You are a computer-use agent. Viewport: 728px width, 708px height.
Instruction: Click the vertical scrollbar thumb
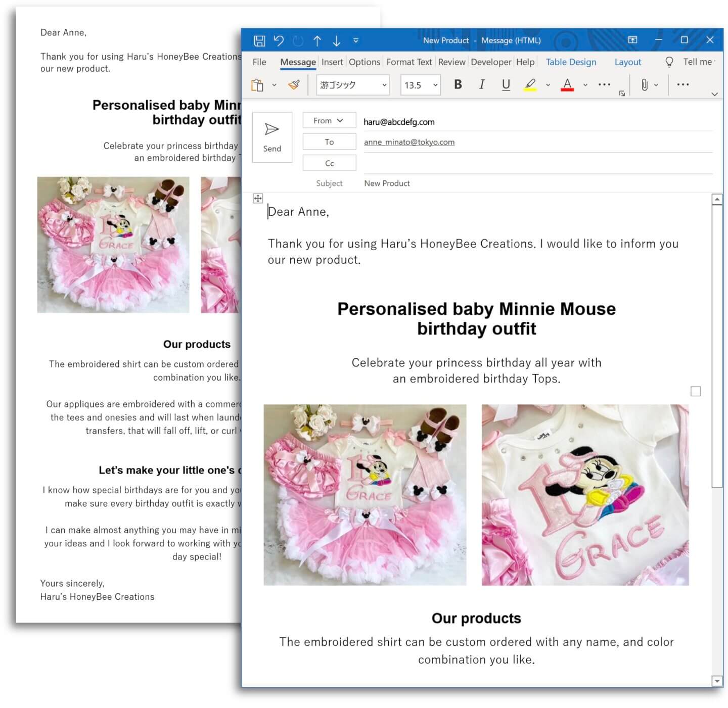pos(717,346)
